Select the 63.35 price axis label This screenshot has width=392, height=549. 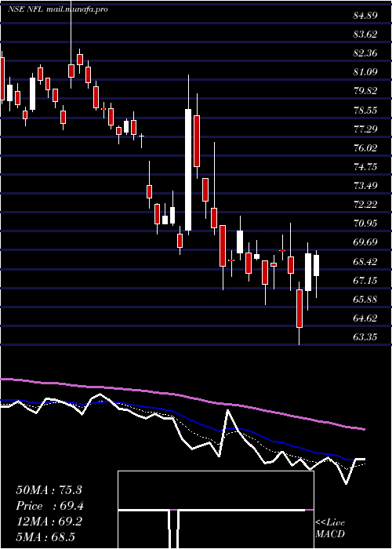(x=365, y=336)
